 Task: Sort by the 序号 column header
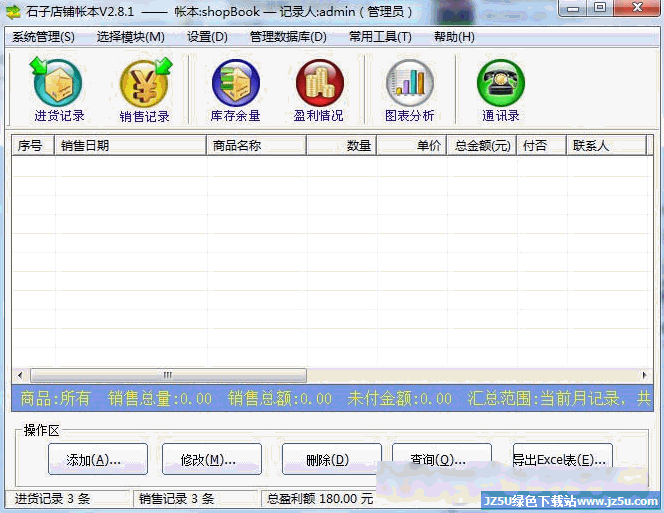33,145
